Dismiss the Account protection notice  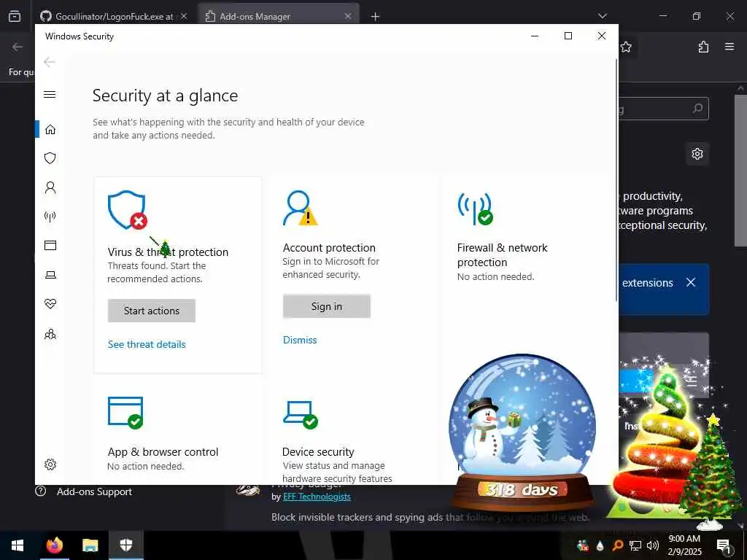pos(300,340)
